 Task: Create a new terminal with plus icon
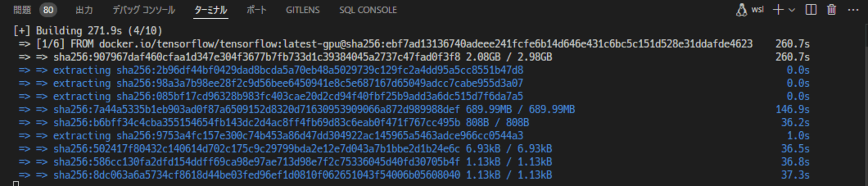click(779, 10)
